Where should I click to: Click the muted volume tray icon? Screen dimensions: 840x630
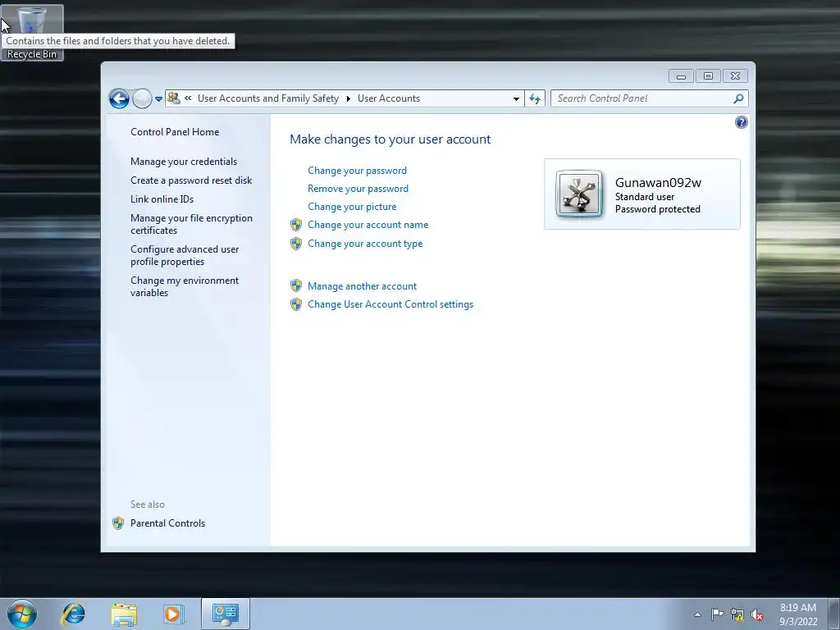[757, 615]
